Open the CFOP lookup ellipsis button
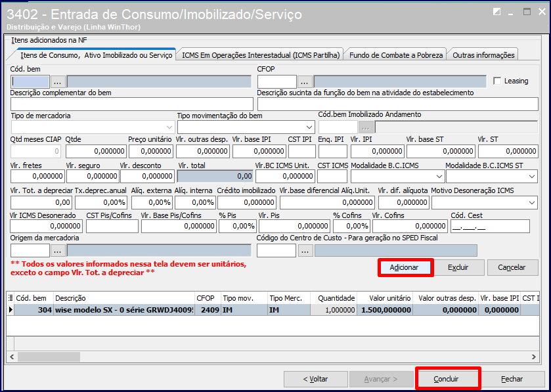 click(305, 82)
